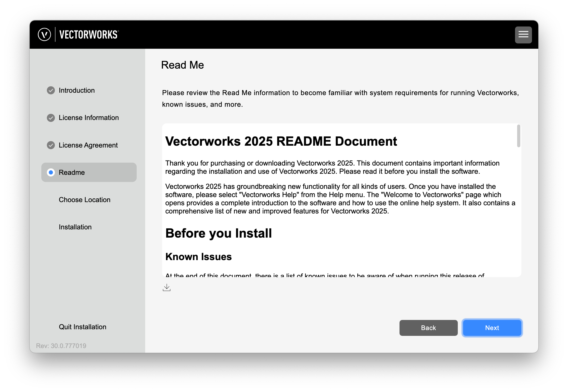Click paragraph about 'groundbreaking new functionality'

(340, 199)
